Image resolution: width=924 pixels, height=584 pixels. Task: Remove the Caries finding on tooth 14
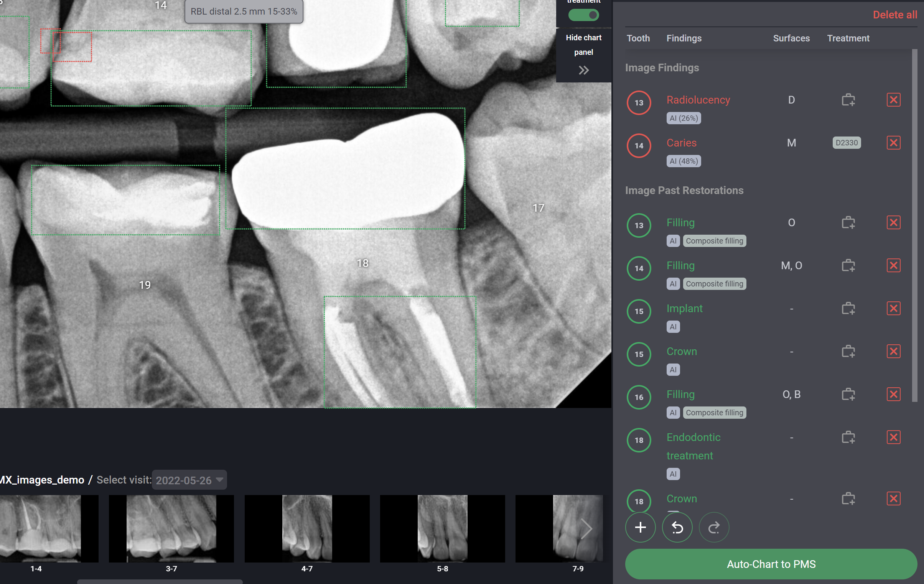click(894, 142)
